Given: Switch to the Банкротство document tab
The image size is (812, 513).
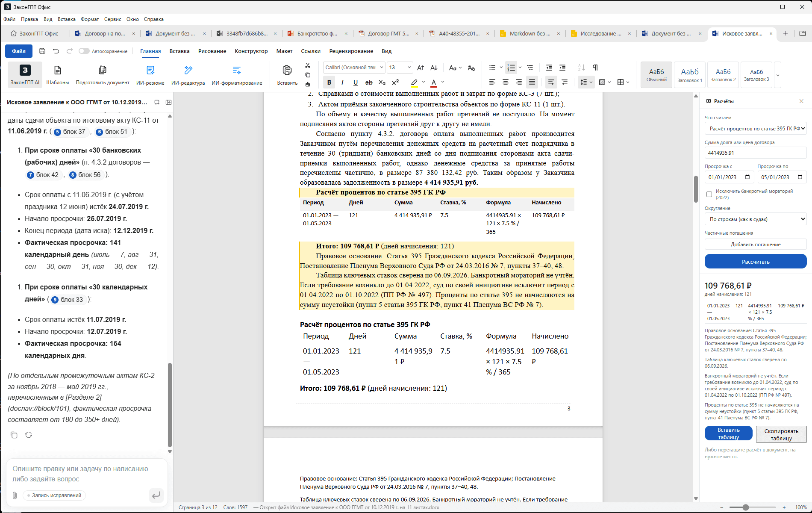Looking at the screenshot, I should (x=317, y=33).
